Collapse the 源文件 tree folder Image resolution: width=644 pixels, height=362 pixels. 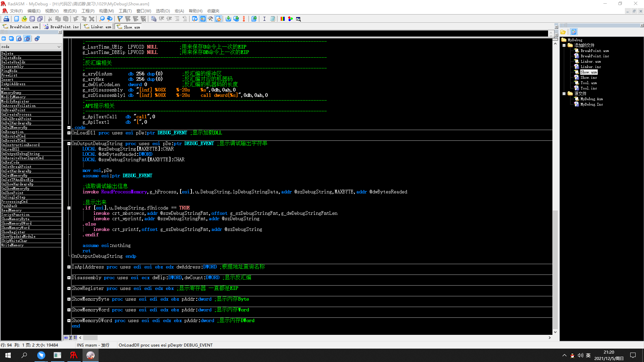point(564,94)
